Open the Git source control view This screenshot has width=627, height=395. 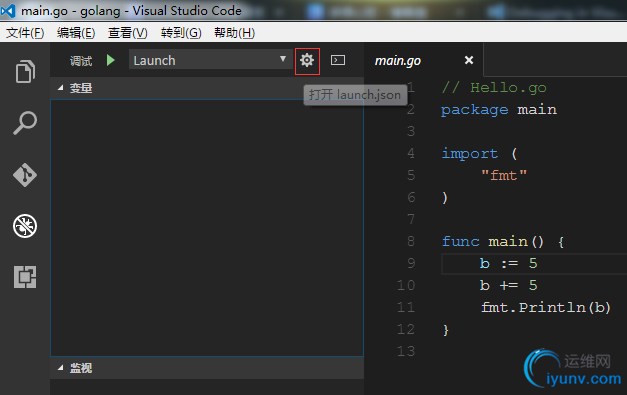tap(25, 175)
